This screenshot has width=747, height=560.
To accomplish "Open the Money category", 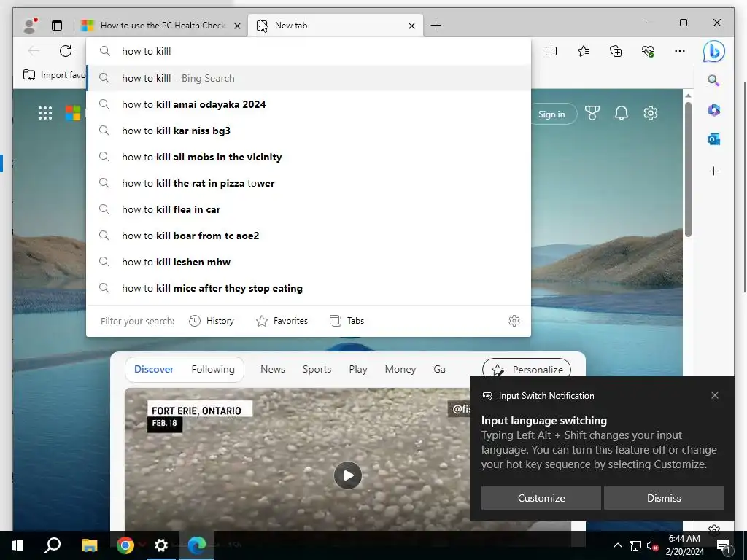I will [400, 369].
